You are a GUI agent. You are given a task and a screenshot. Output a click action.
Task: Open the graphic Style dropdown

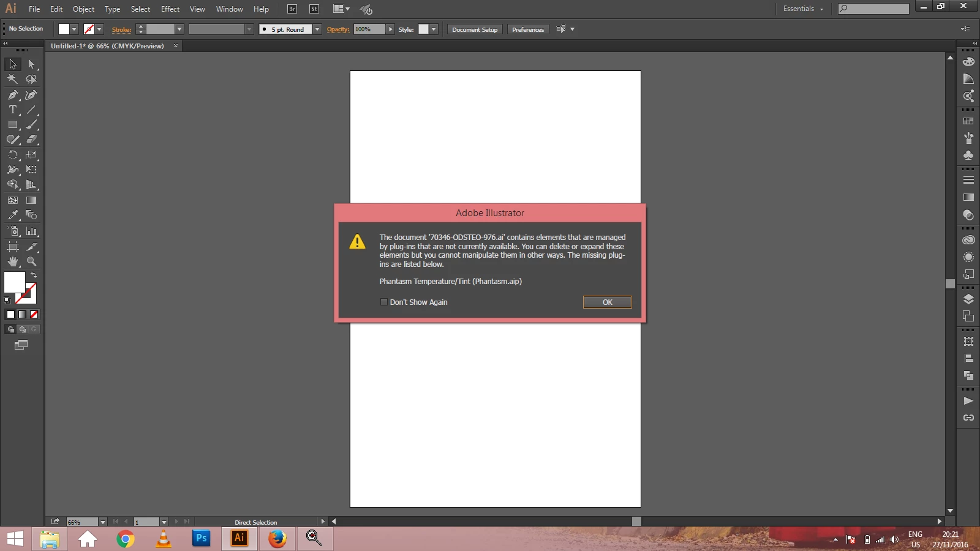pyautogui.click(x=434, y=29)
